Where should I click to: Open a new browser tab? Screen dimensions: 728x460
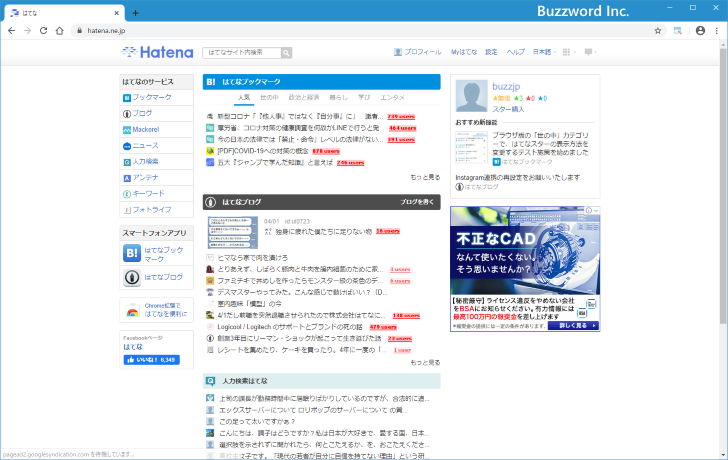pyautogui.click(x=135, y=13)
